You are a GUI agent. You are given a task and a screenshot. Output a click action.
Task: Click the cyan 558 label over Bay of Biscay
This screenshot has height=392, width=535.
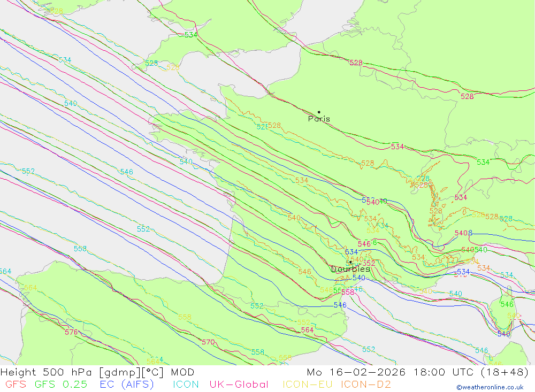click(x=80, y=249)
